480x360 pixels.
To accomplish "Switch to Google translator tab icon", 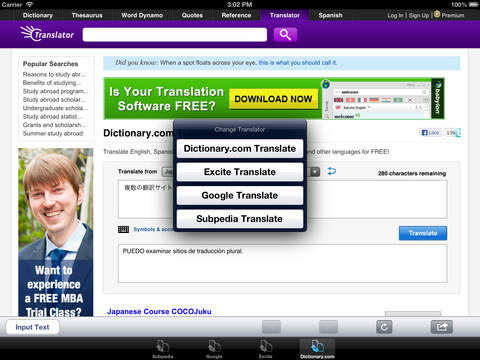I will point(214,349).
